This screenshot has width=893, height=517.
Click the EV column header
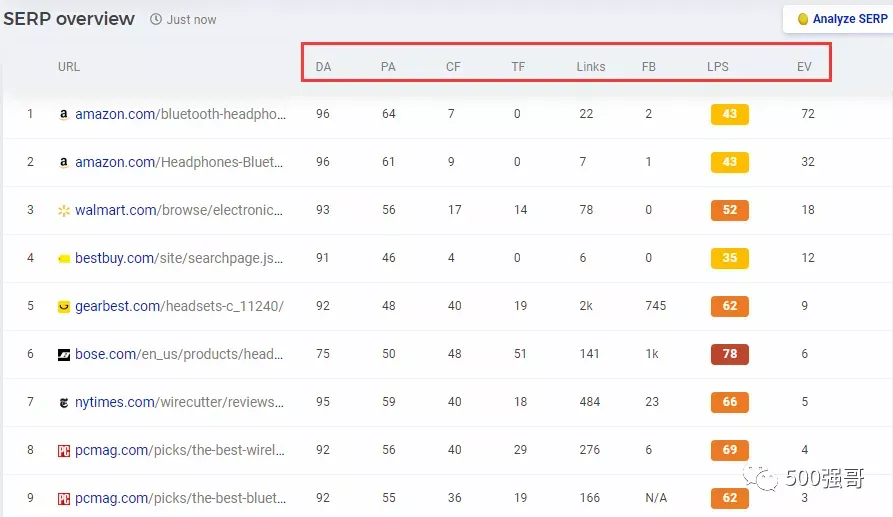point(804,67)
